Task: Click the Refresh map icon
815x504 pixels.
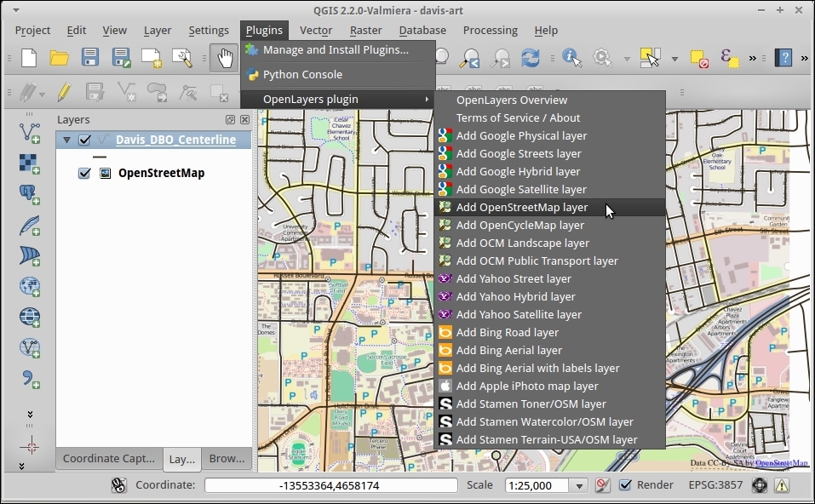Action: point(530,58)
